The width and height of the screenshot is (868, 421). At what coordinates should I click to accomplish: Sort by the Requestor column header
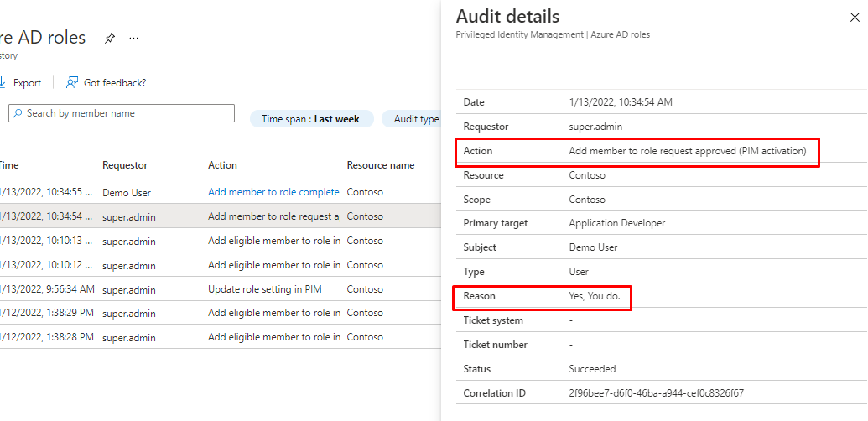(125, 165)
